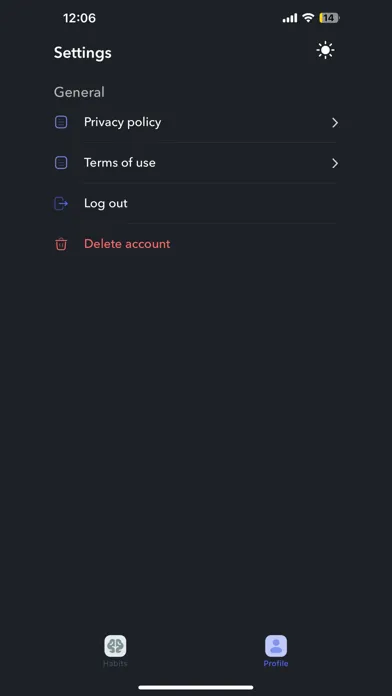Screen dimensions: 392x696
Task: Tap the Wi-Fi status icon
Action: click(x=308, y=18)
